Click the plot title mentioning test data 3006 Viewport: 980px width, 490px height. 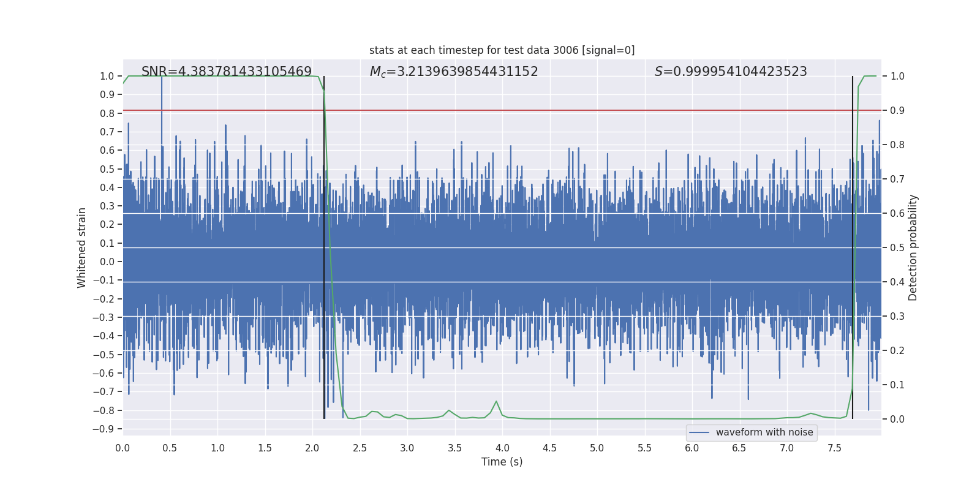502,50
